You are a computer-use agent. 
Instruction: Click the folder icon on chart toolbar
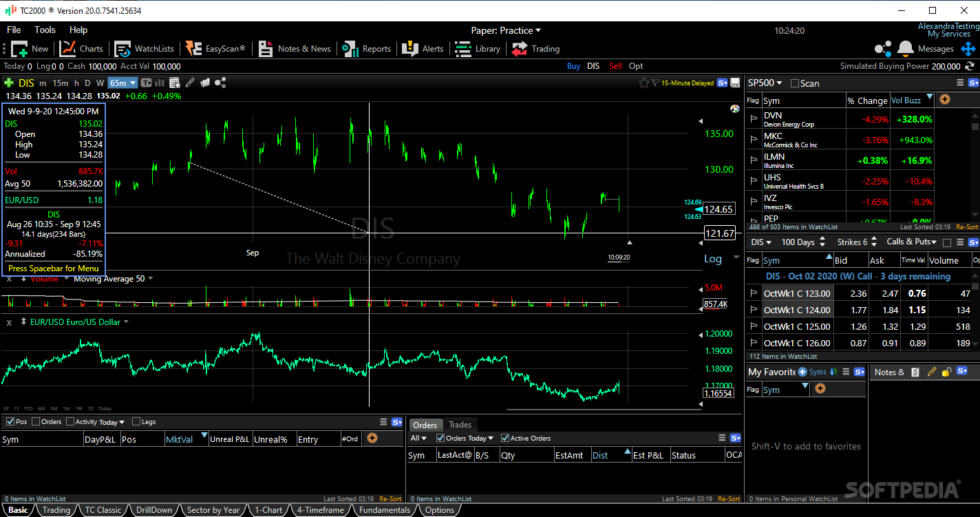click(x=204, y=83)
